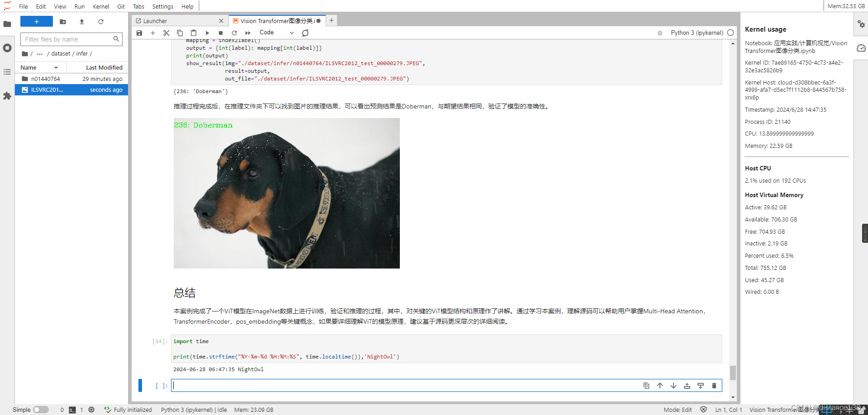The height and width of the screenshot is (415, 868).
Task: Open the n01440764 folder
Action: click(45, 79)
